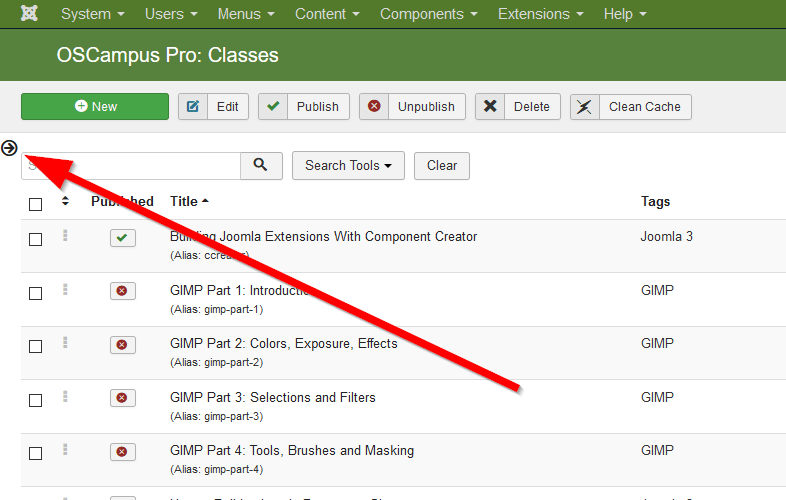
Task: Check the GIMP Part 1 row checkbox
Action: click(36, 293)
